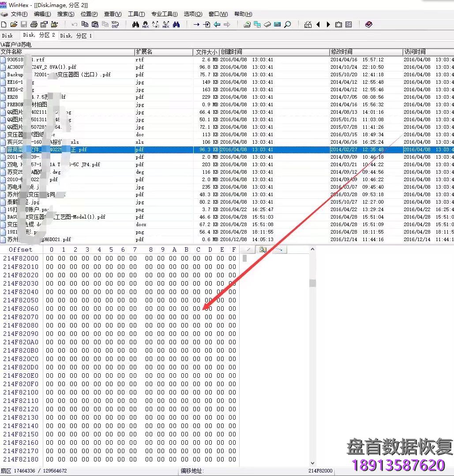This screenshot has height=476, width=454.
Task: Select the 苏州 H6D021.pdf file row
Action: [39, 239]
